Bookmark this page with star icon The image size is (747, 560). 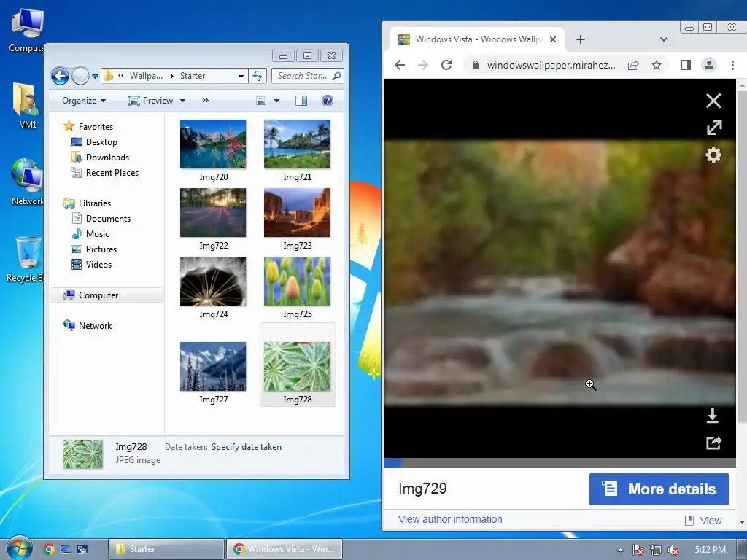pyautogui.click(x=657, y=65)
